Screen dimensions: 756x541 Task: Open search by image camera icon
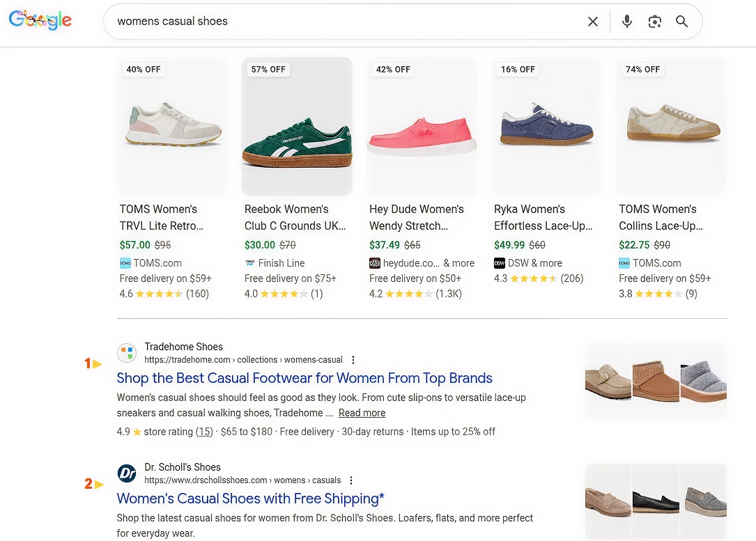point(654,22)
